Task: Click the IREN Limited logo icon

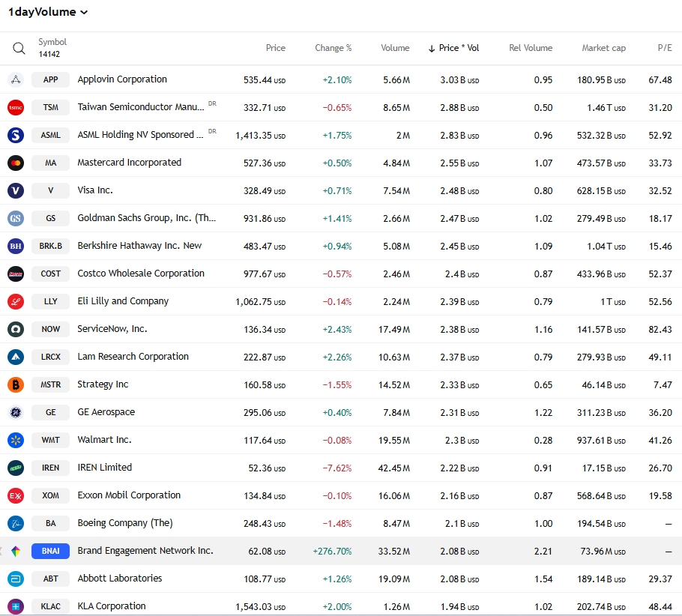Action: tap(16, 468)
